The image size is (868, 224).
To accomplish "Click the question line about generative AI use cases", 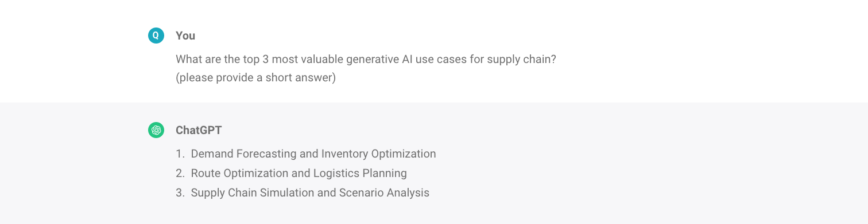I will tap(366, 59).
